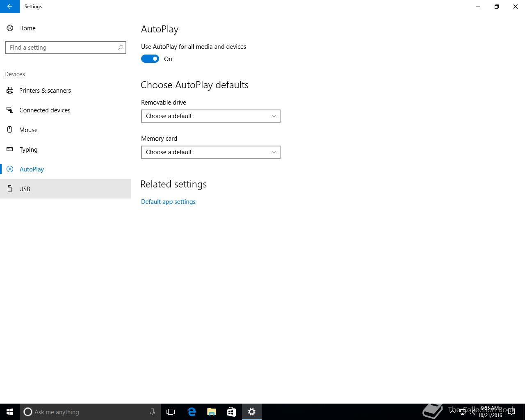525x420 pixels.
Task: Select the USB sidebar icon
Action: tap(10, 189)
